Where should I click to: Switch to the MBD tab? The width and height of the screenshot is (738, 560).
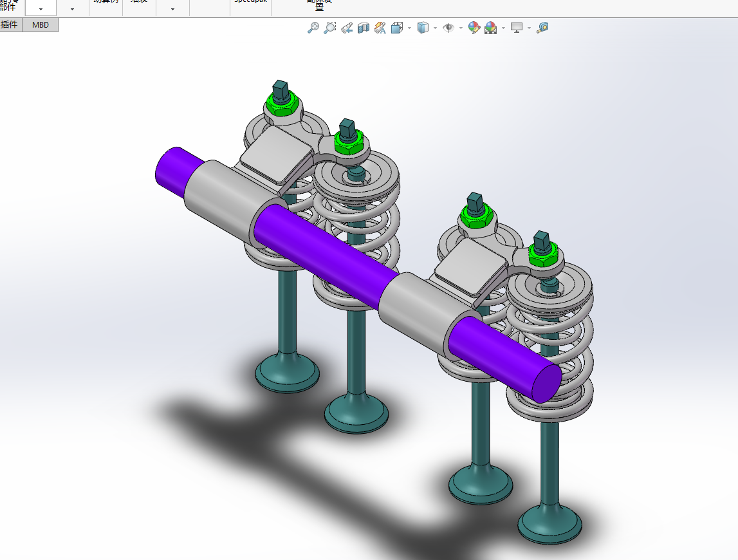(x=41, y=25)
